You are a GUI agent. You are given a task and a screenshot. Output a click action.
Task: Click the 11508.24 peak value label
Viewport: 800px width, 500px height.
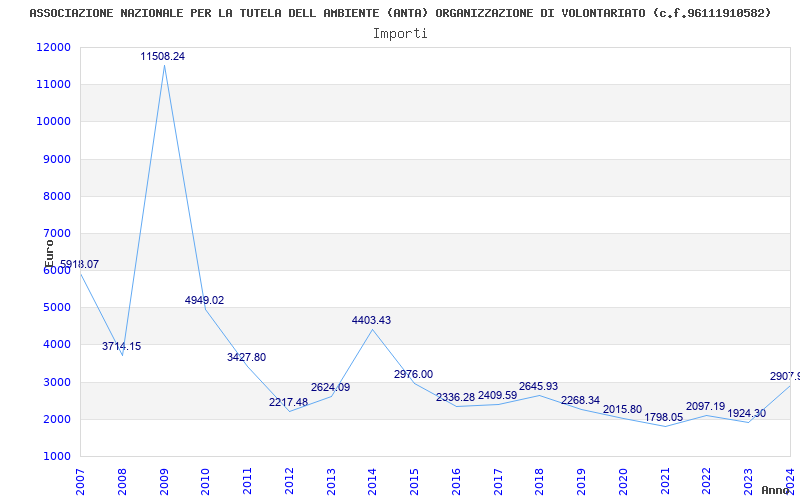[x=163, y=56]
